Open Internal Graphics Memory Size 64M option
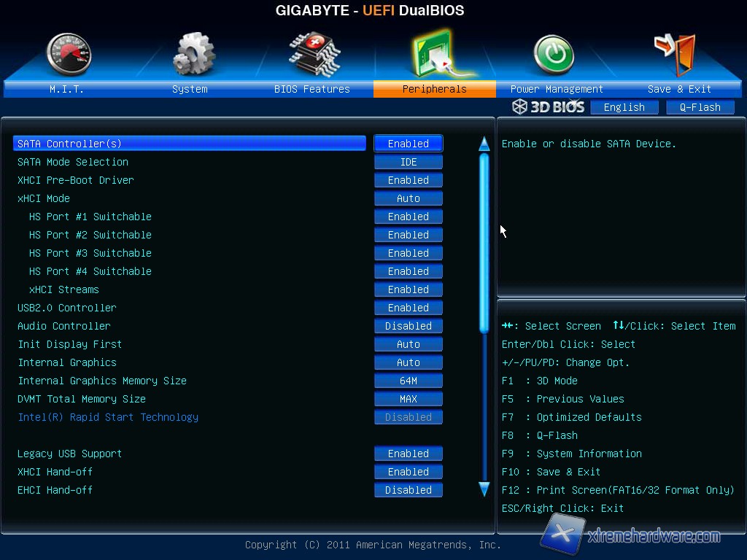Image resolution: width=747 pixels, height=560 pixels. [409, 381]
